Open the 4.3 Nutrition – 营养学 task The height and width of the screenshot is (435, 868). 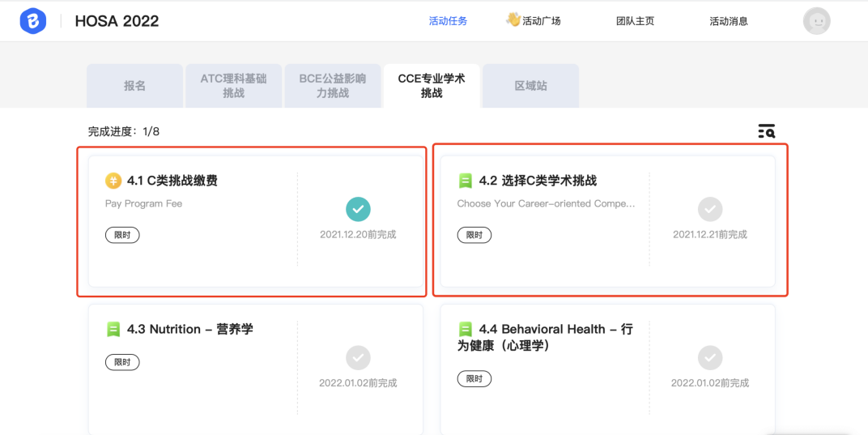coord(189,330)
